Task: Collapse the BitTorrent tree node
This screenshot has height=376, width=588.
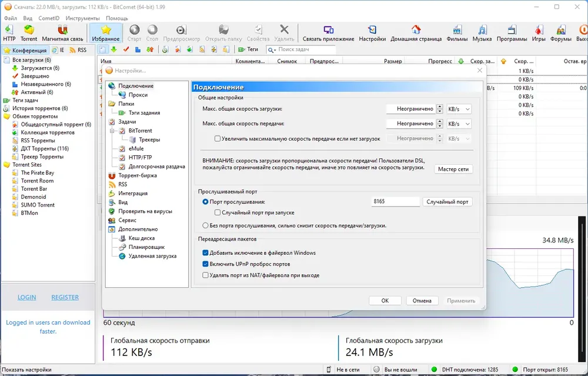Action: (x=112, y=131)
